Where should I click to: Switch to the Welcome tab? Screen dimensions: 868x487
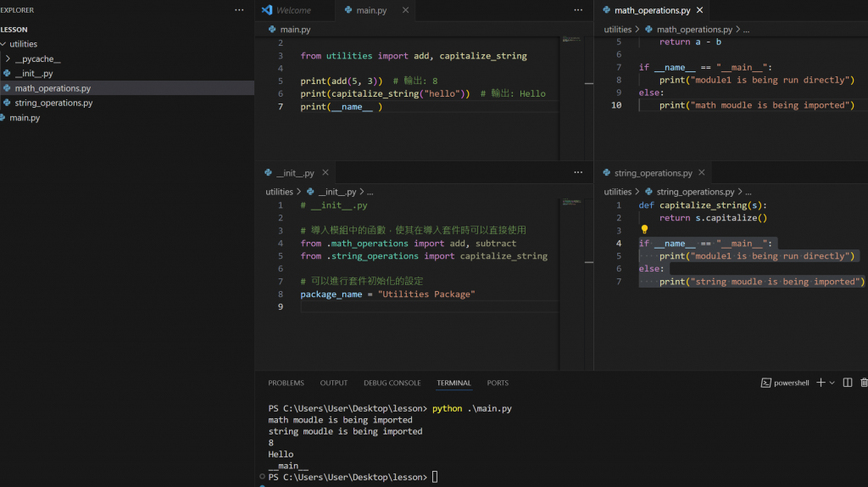(x=293, y=10)
